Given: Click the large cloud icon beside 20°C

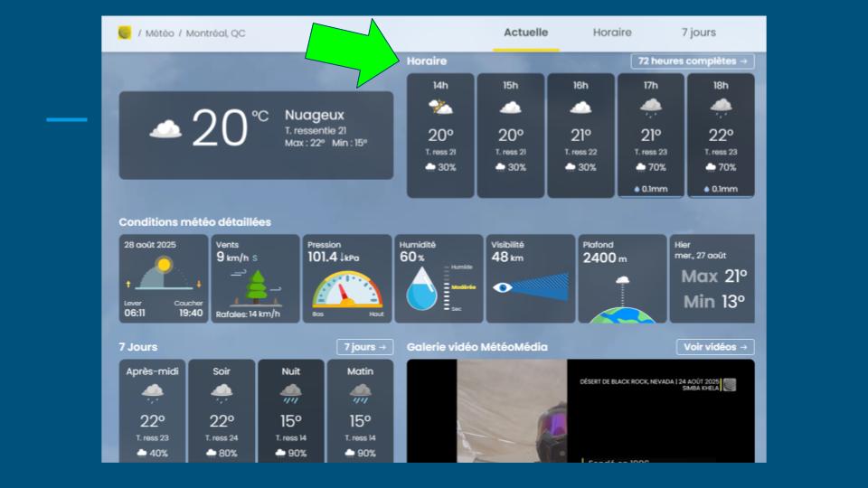Looking at the screenshot, I should (x=165, y=130).
